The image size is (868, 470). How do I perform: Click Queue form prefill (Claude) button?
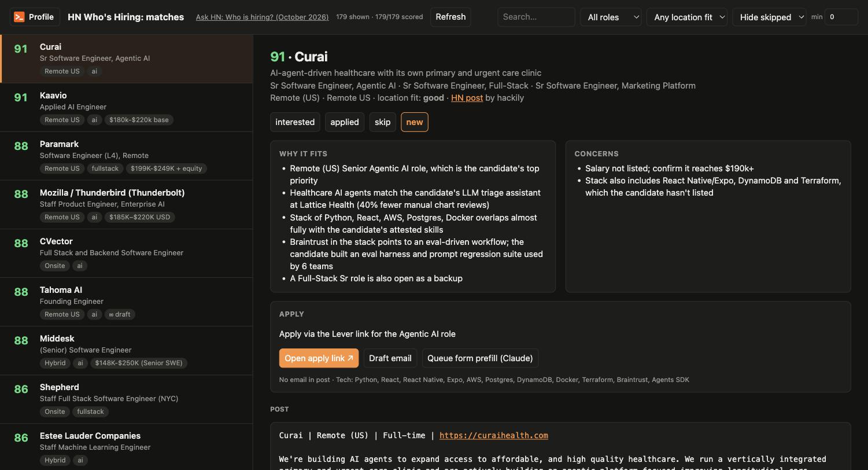pos(480,358)
